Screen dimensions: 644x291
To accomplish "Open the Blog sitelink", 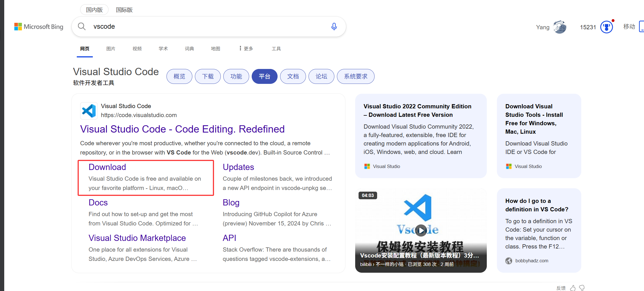I will pos(231,203).
